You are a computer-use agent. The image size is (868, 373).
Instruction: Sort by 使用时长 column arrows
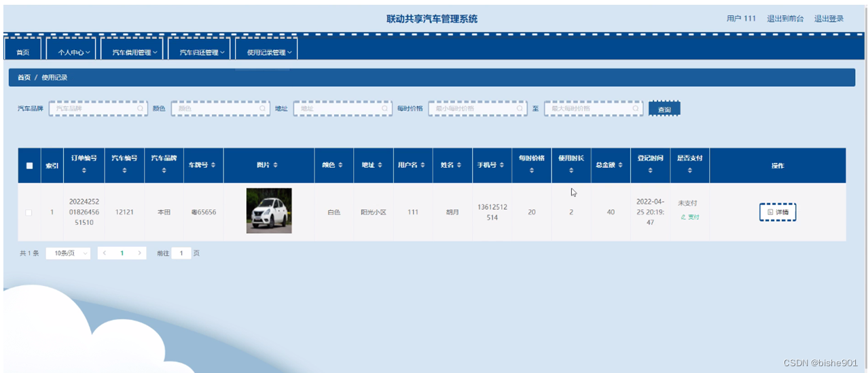[571, 171]
